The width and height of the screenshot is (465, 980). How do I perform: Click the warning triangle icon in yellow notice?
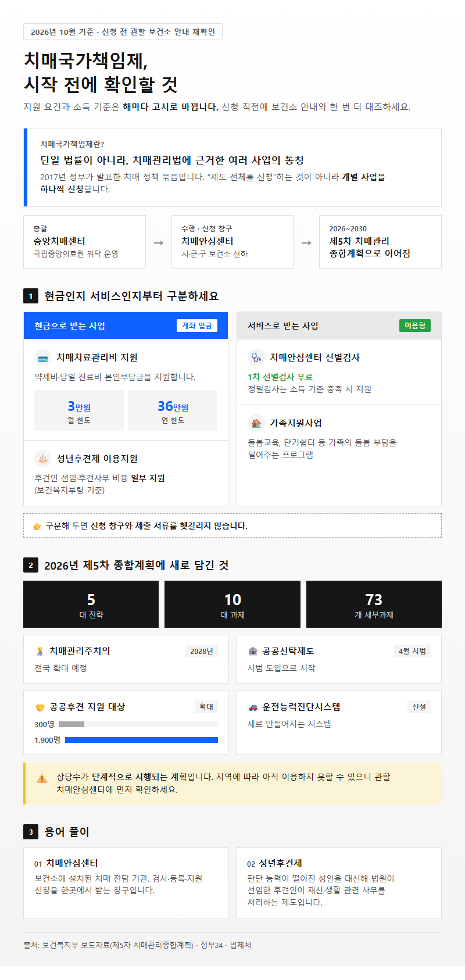[x=42, y=778]
